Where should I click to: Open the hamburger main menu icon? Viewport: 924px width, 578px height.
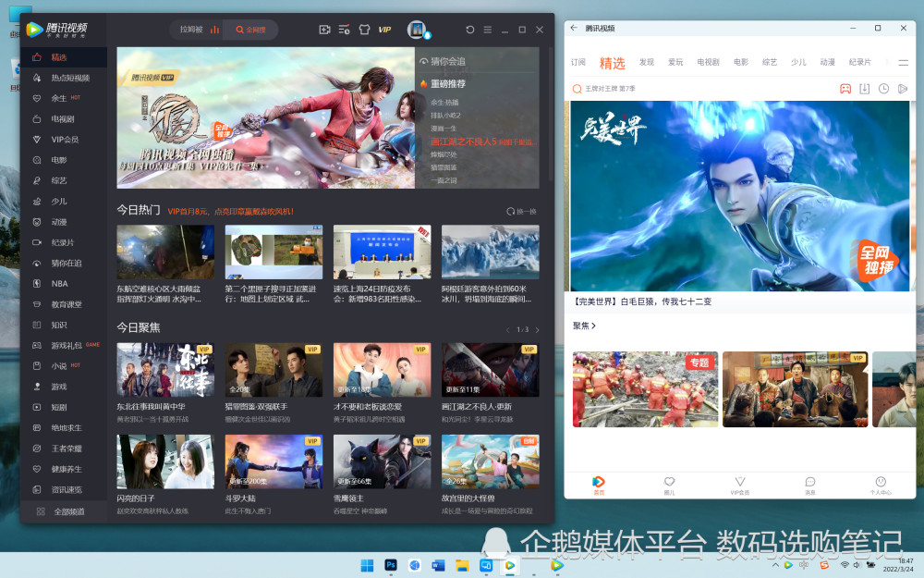point(487,30)
